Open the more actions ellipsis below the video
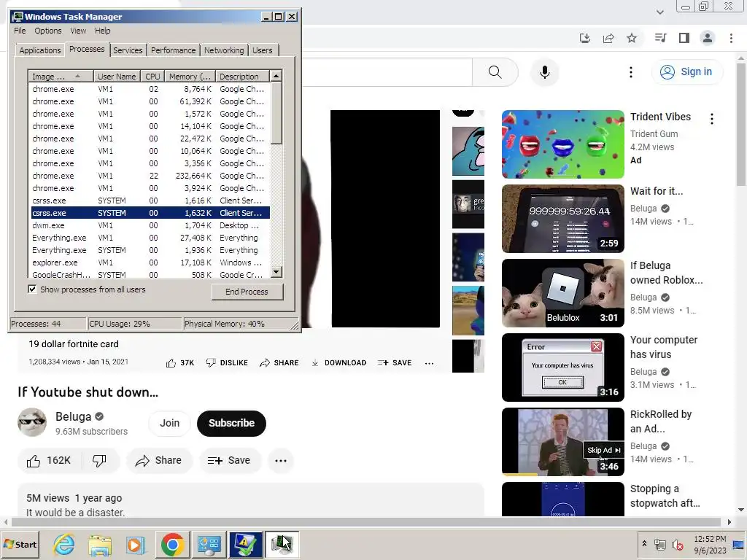 [281, 461]
